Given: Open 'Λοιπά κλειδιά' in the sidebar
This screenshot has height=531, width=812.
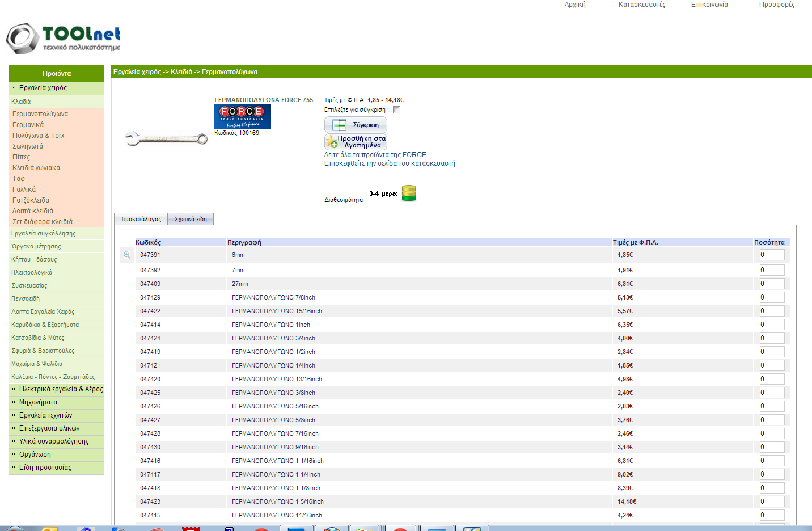Looking at the screenshot, I should pyautogui.click(x=33, y=211).
